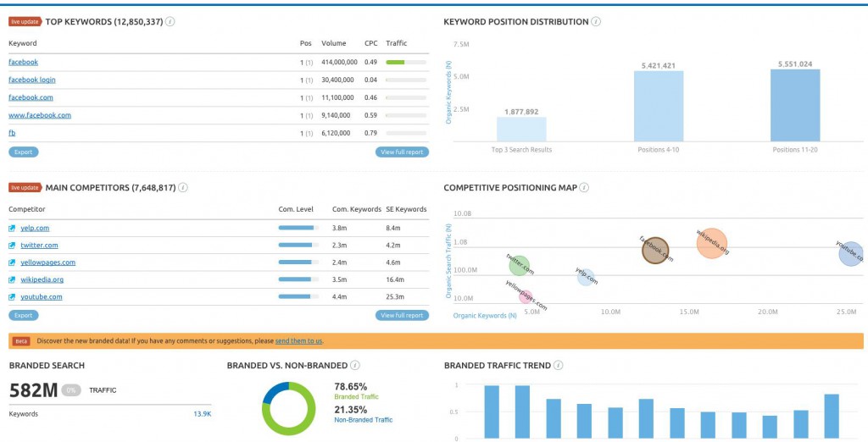Click the live update badge on Top Keywords
868x442 pixels.
coord(25,21)
